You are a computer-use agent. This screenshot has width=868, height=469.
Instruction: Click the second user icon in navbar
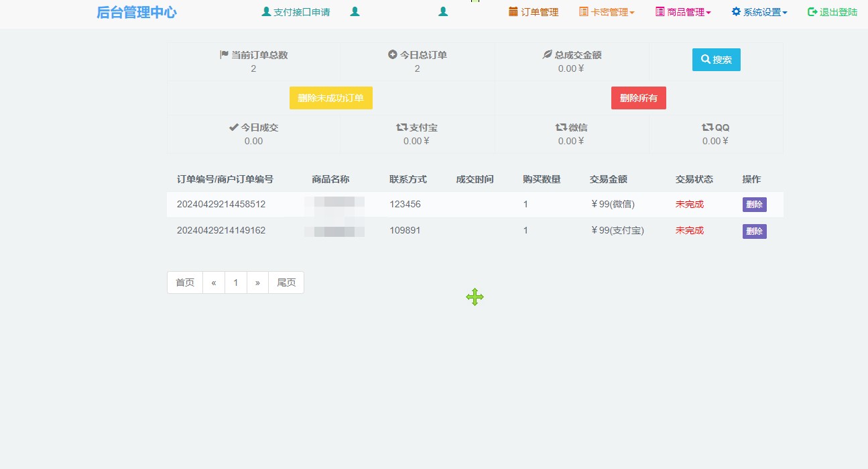[x=355, y=12]
